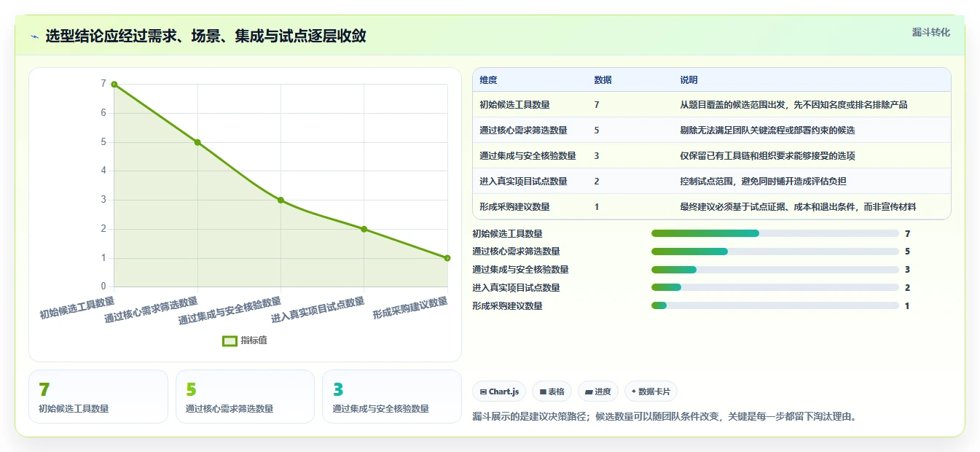Image resolution: width=980 pixels, height=452 pixels.
Task: Select the 进度 tag
Action: pyautogui.click(x=598, y=391)
